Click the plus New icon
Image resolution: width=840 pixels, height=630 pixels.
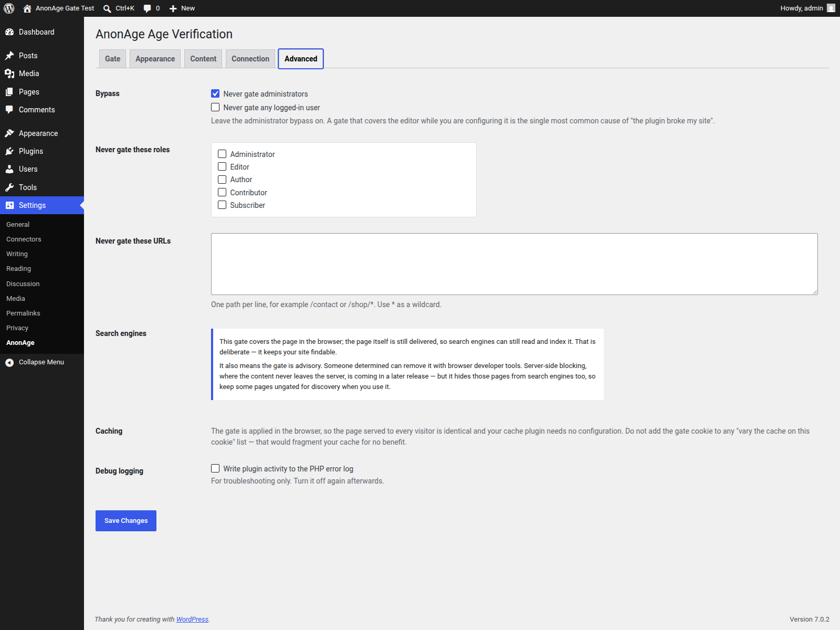click(x=173, y=8)
